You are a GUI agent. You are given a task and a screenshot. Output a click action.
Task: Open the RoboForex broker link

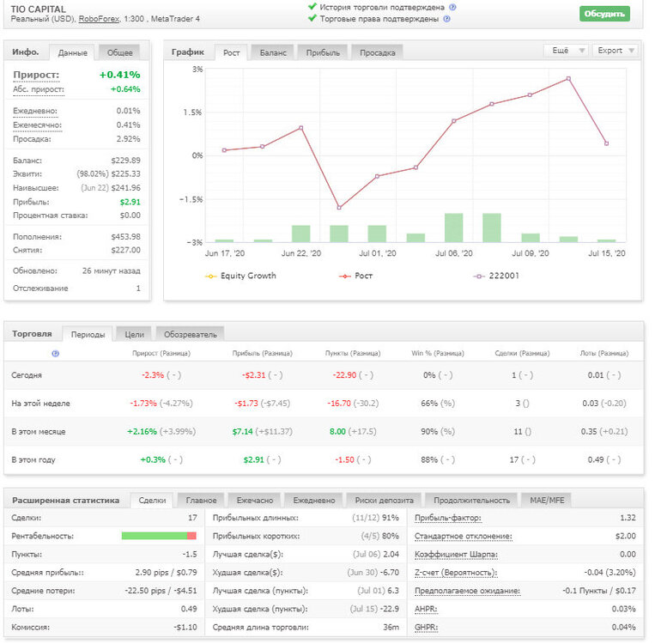click(99, 19)
